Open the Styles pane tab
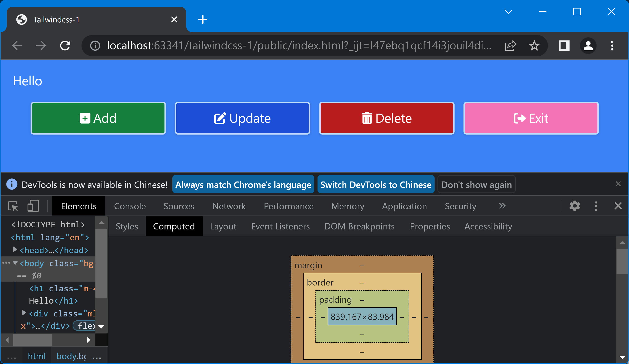 click(127, 226)
